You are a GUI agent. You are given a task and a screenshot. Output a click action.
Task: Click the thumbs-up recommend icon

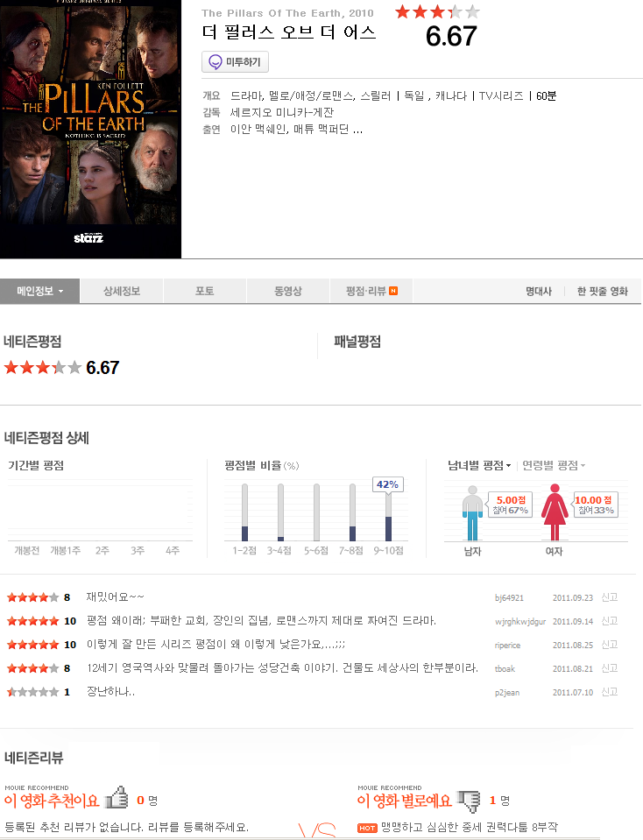pos(117,798)
